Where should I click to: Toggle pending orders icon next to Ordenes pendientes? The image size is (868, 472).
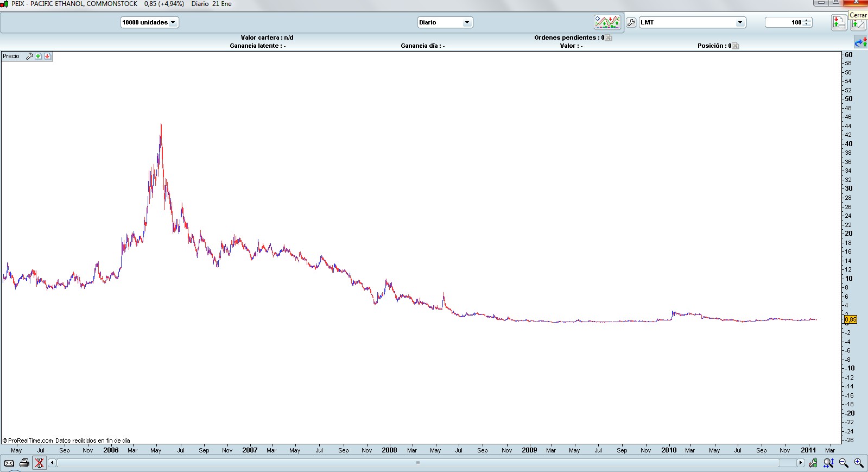tap(609, 37)
